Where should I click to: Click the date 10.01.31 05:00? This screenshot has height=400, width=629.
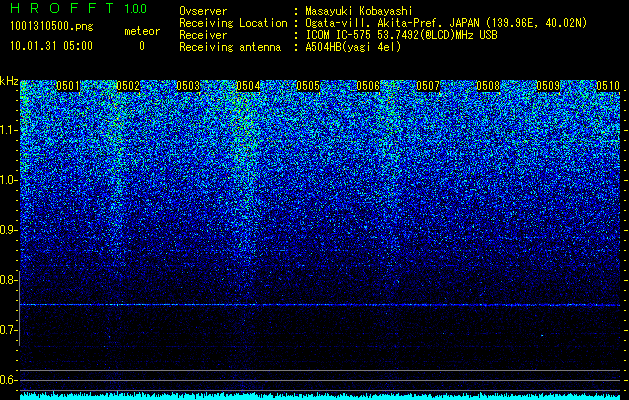[51, 46]
